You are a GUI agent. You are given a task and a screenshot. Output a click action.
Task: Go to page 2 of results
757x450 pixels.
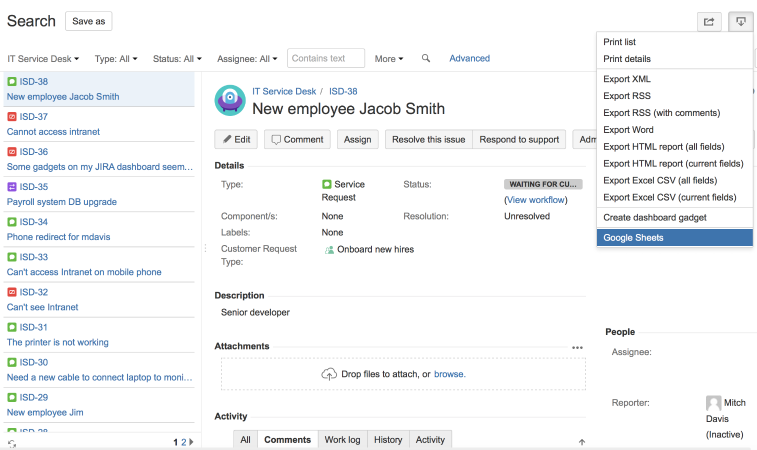point(183,442)
